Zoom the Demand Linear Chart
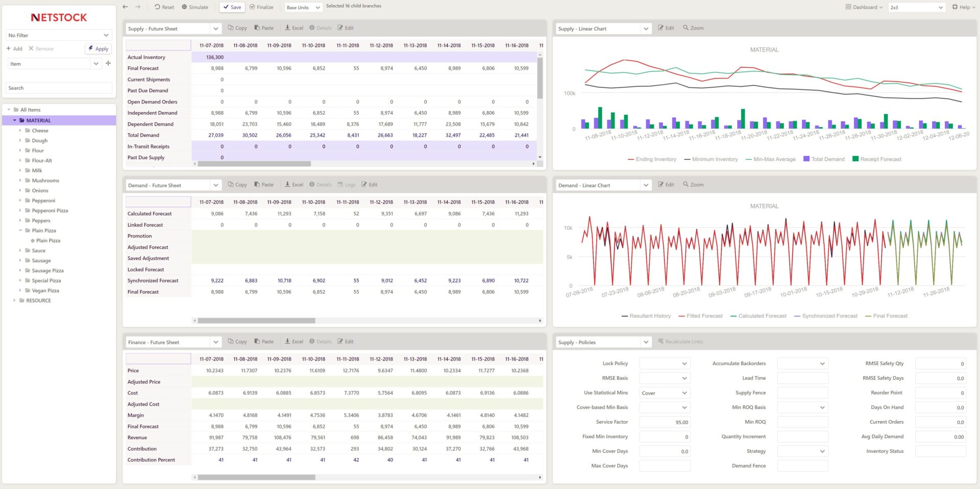This screenshot has width=980, height=489. 693,185
